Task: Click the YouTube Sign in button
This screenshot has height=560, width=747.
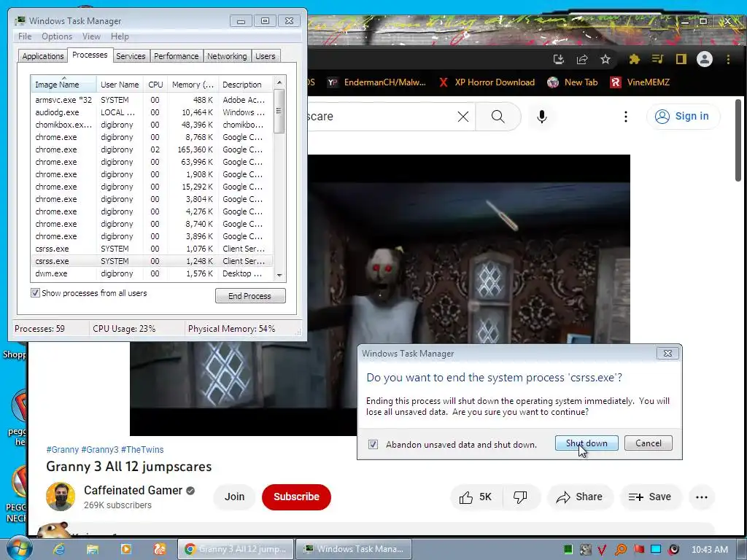Action: [x=683, y=116]
